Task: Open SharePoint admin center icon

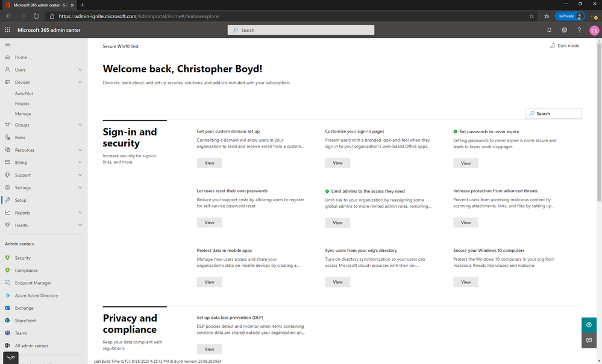Action: [7, 320]
